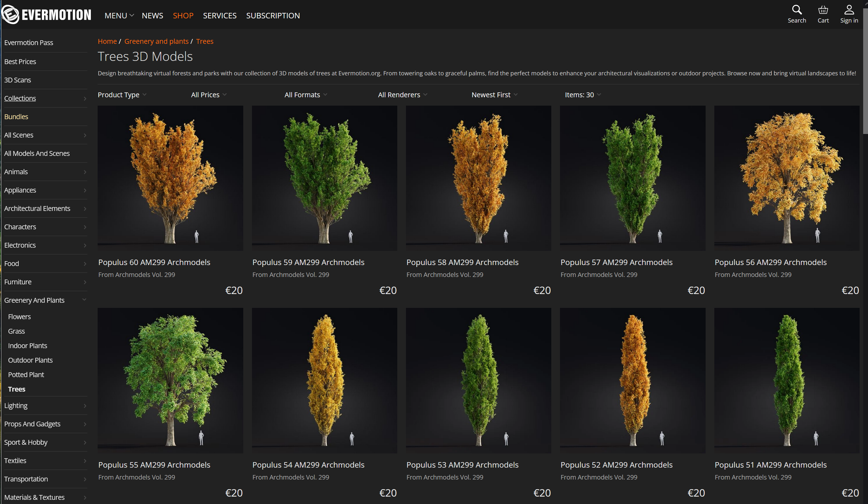Select the Trees subcategory
The image size is (868, 504).
pos(16,389)
